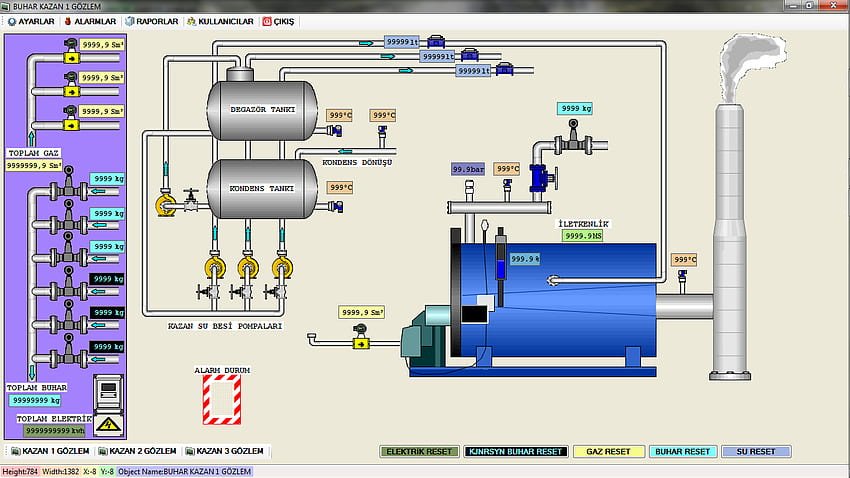Switch to the KAZAN 3 GÖZLEM tab
The image size is (850, 478).
pos(228,451)
